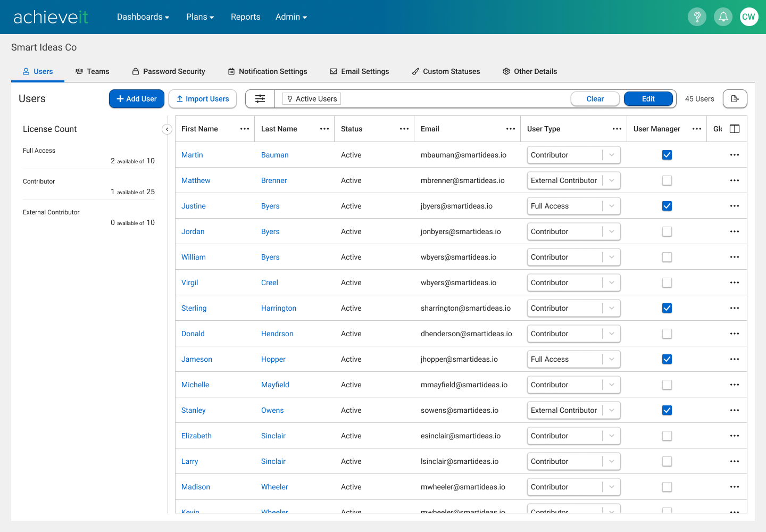Image resolution: width=766 pixels, height=532 pixels.
Task: Open Email column options dots
Action: pos(511,129)
